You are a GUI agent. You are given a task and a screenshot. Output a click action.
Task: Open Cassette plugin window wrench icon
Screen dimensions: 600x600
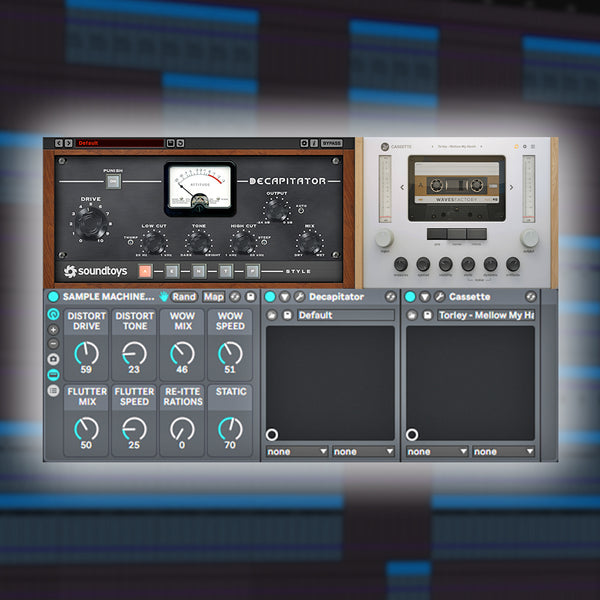[439, 297]
